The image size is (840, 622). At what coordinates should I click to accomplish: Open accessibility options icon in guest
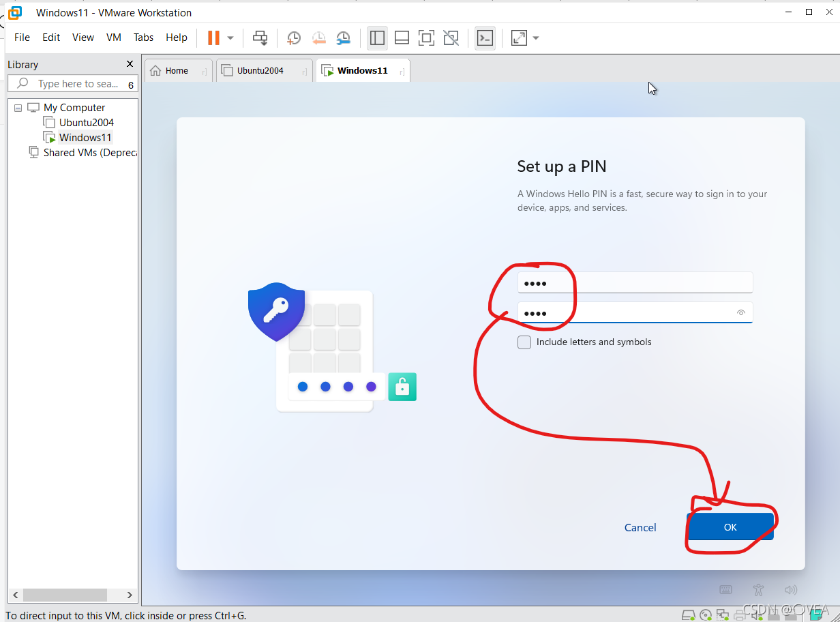pos(758,590)
